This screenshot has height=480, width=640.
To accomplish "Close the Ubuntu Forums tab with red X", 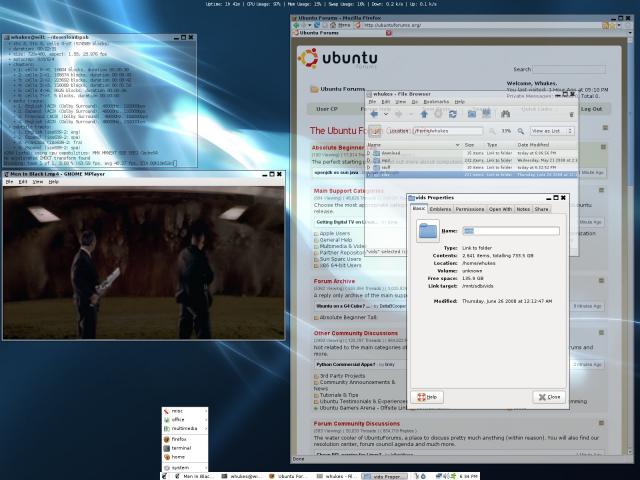I will tap(389, 33).
